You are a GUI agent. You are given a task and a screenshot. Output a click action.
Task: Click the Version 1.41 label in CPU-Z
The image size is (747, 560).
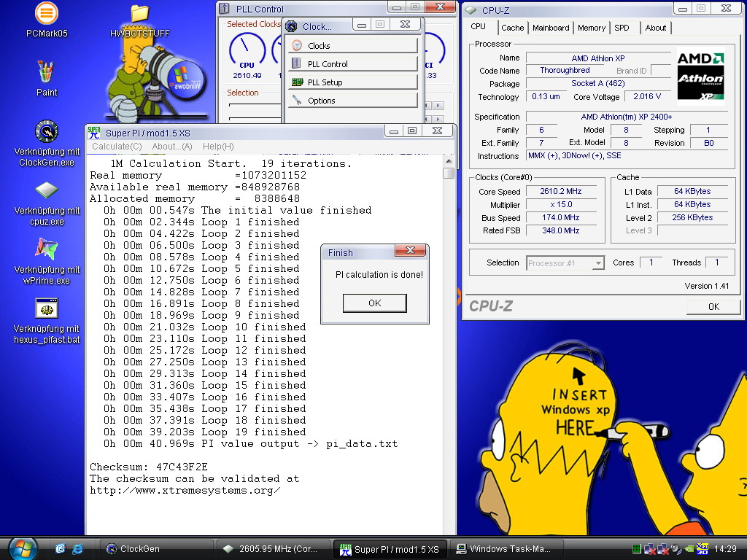point(706,286)
